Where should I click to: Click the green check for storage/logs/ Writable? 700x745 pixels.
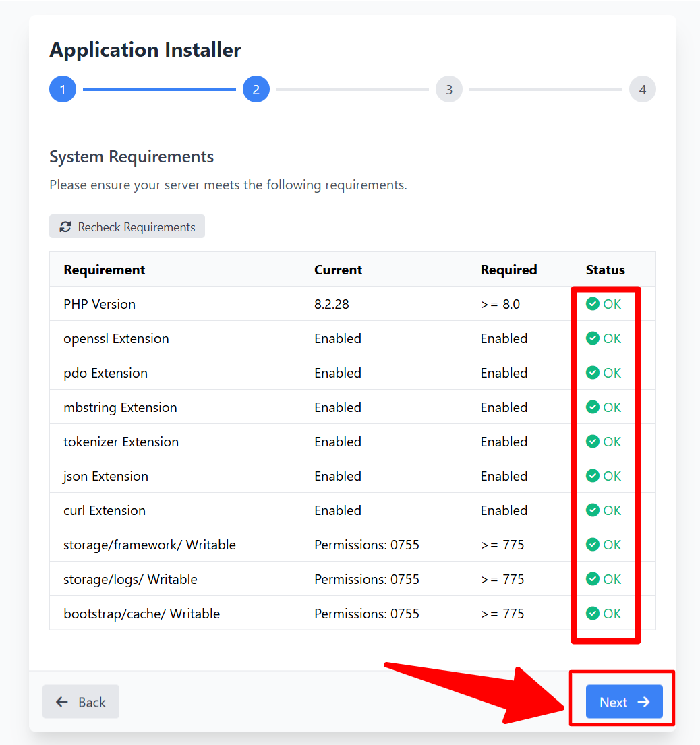coord(593,578)
